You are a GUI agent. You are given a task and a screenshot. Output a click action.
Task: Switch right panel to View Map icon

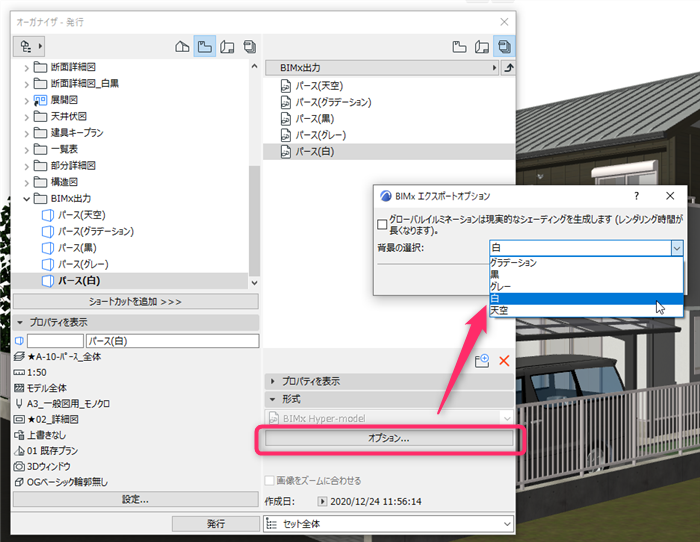[459, 46]
